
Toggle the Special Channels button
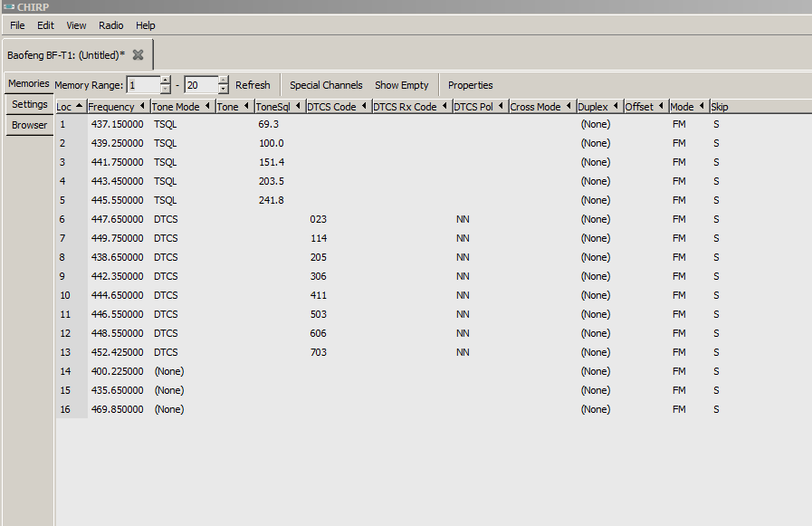(x=326, y=85)
